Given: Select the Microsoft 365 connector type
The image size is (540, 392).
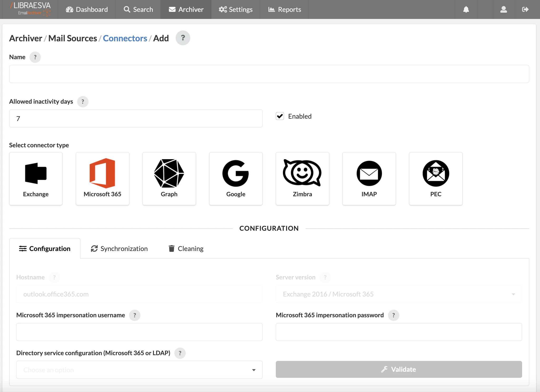Looking at the screenshot, I should [x=102, y=178].
